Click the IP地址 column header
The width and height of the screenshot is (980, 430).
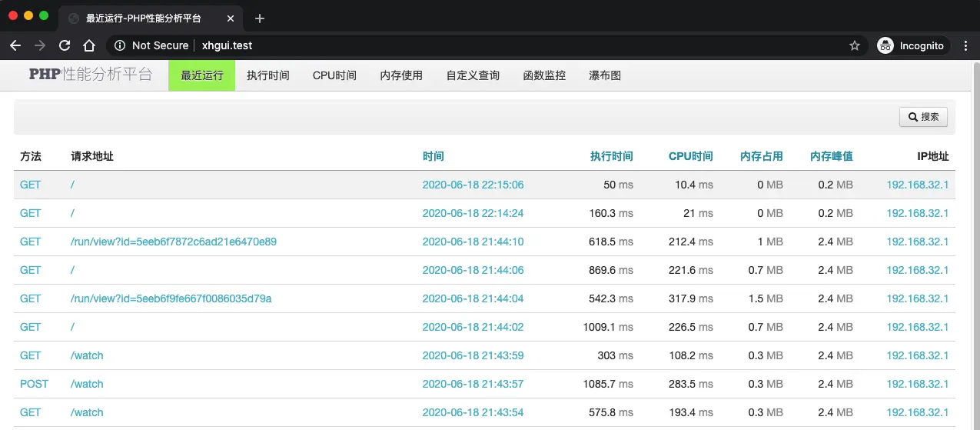(933, 156)
